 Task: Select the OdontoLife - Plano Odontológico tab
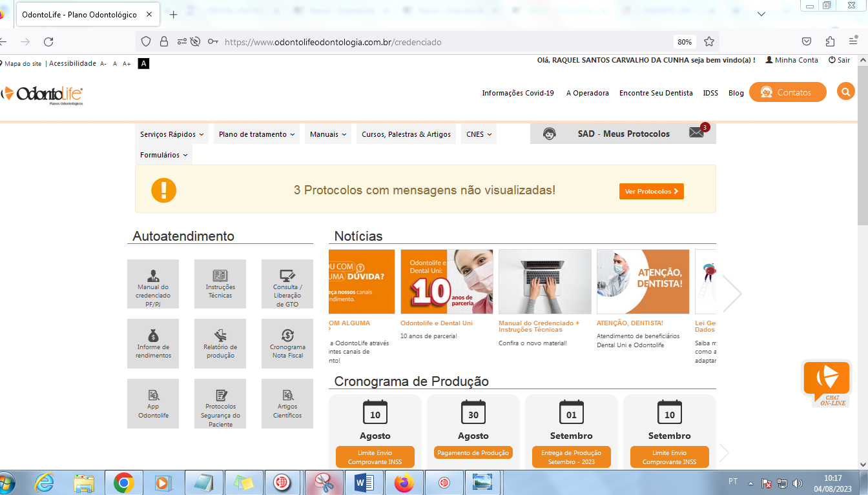pos(88,14)
